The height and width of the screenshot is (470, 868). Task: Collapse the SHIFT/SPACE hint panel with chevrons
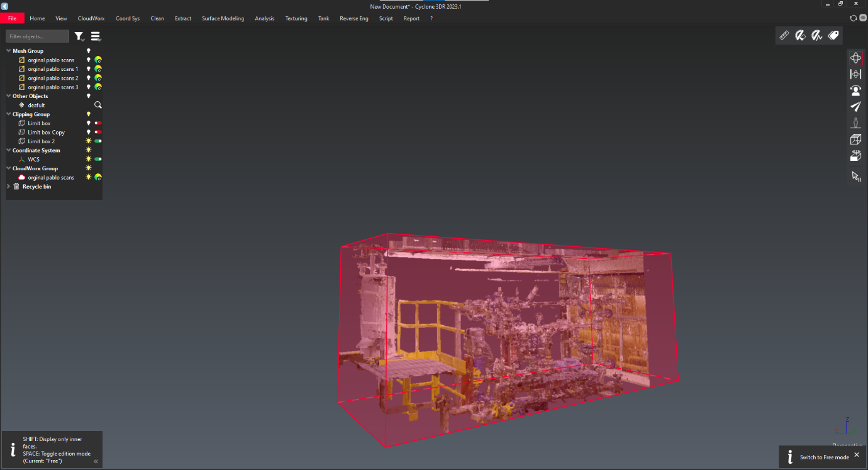[x=96, y=461]
